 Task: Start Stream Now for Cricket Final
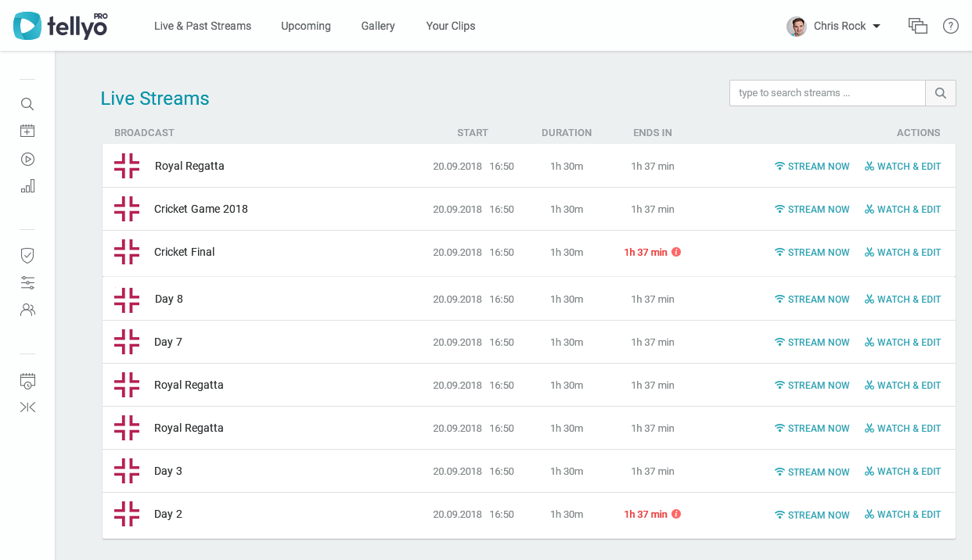(812, 253)
